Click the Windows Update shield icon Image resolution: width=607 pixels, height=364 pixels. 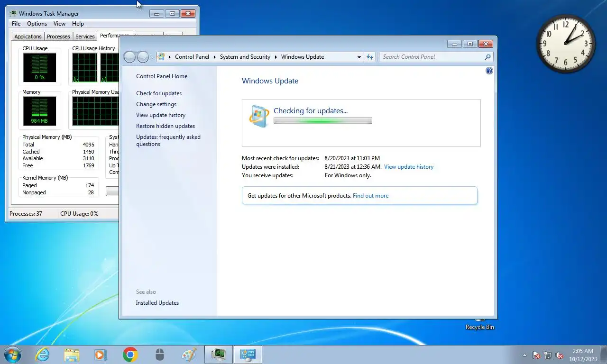pyautogui.click(x=259, y=116)
